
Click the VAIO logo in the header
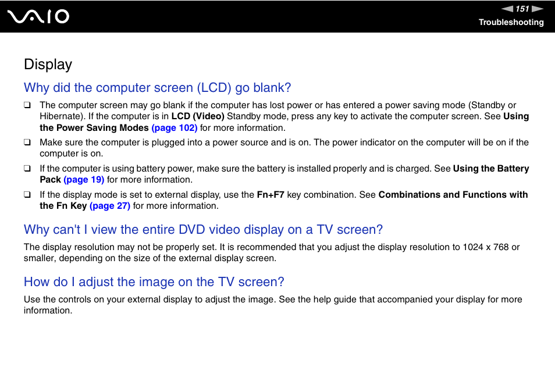coord(38,17)
